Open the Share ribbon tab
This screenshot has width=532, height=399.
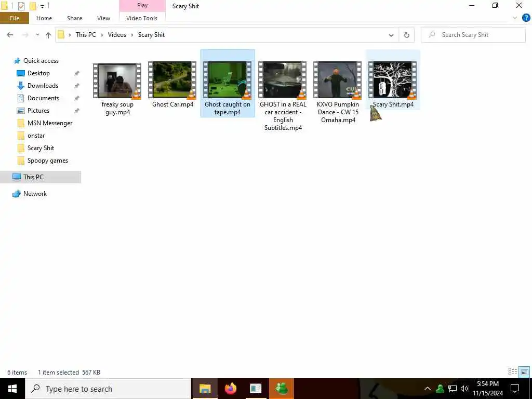74,18
